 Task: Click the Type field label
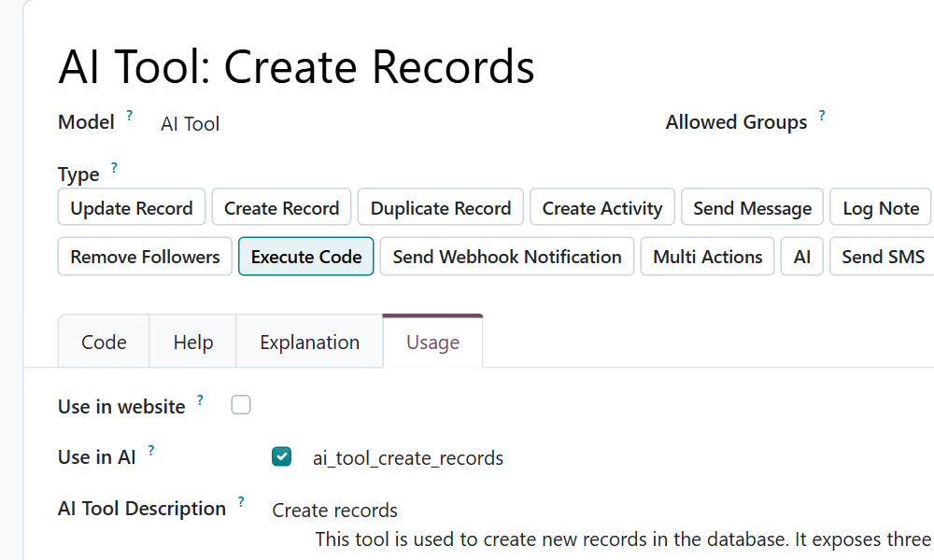pos(78,175)
